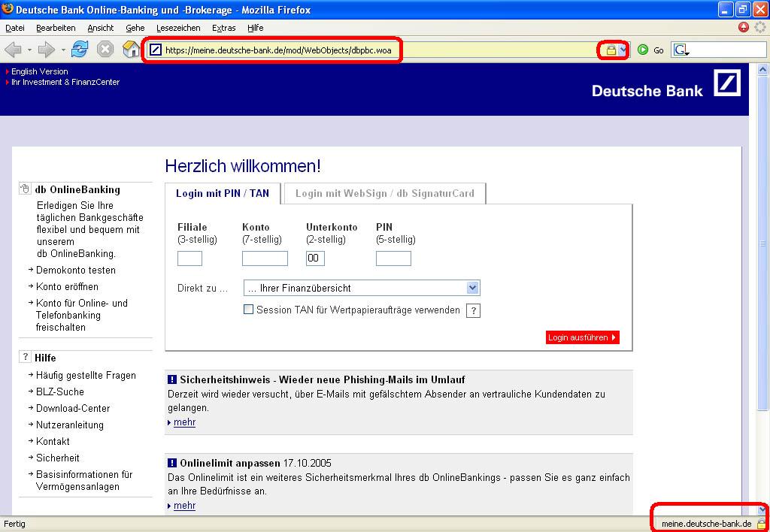This screenshot has height=532, width=770.
Task: Click into the PIN input field
Action: point(393,258)
